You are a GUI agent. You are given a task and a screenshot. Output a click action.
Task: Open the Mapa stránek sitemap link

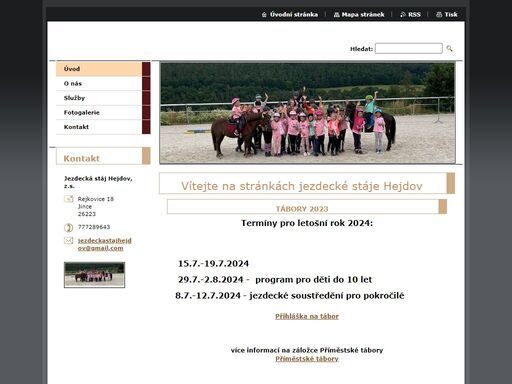[363, 14]
